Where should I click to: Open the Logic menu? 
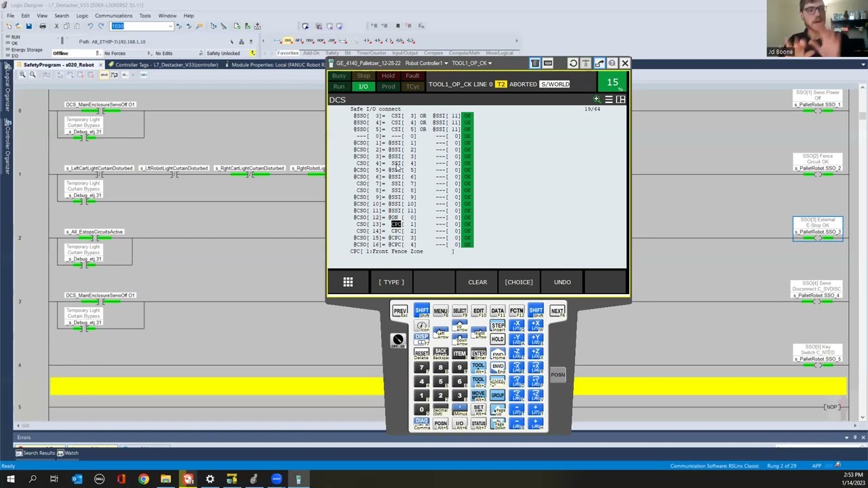point(82,16)
